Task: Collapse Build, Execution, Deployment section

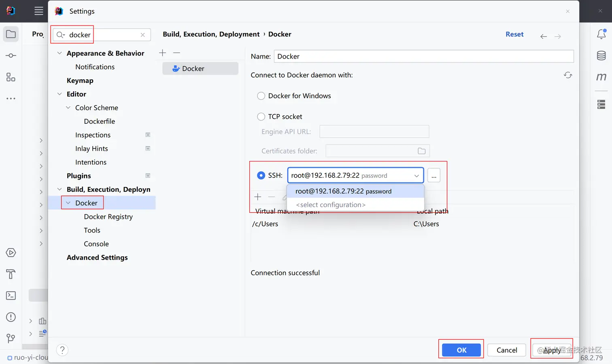Action: coord(59,189)
